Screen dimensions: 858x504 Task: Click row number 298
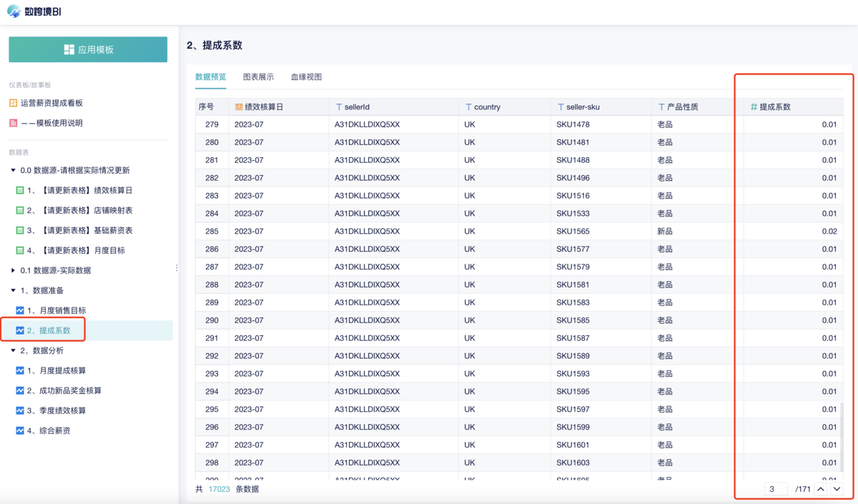[212, 463]
